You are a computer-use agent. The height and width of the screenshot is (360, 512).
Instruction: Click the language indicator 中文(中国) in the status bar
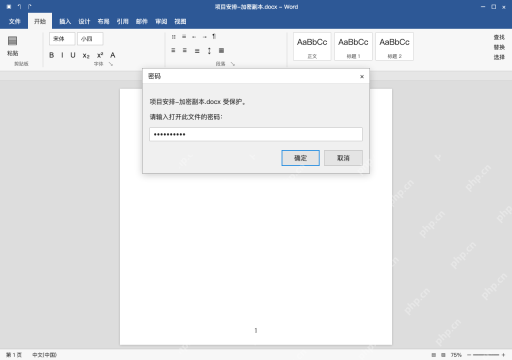click(44, 355)
